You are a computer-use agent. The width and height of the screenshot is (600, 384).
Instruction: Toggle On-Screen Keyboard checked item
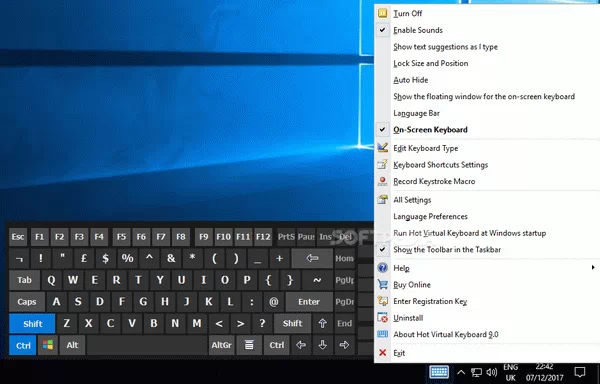[x=487, y=130]
